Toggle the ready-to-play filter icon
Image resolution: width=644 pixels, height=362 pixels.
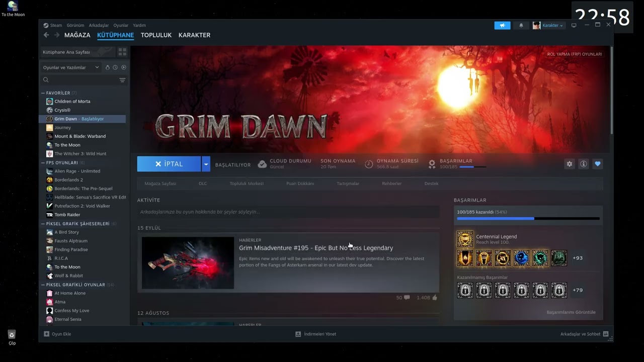tap(124, 67)
